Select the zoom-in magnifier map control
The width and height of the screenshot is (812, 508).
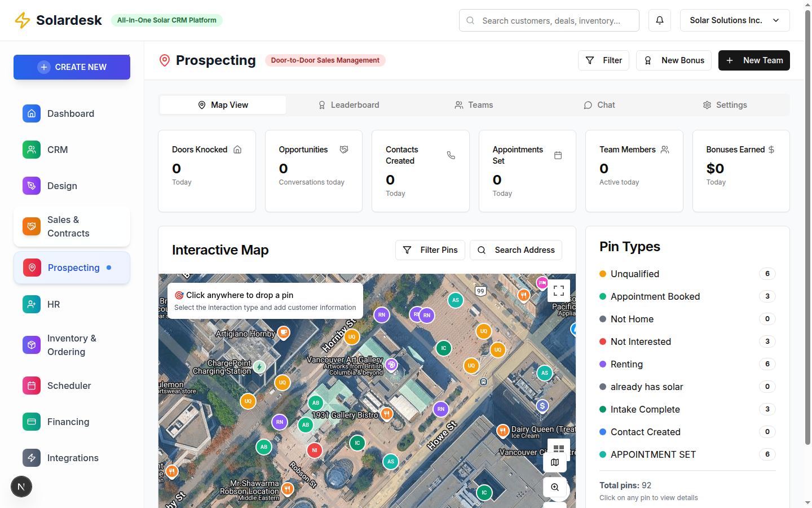point(555,487)
